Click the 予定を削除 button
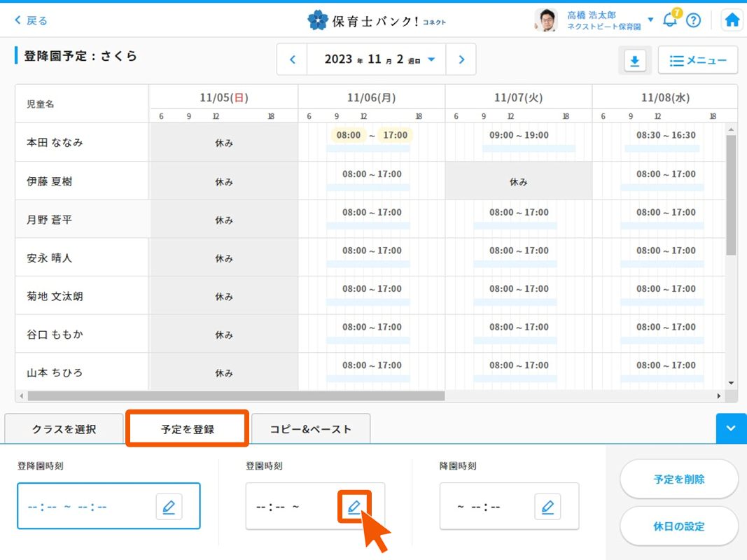Viewport: 747px width, 560px height. (x=678, y=479)
